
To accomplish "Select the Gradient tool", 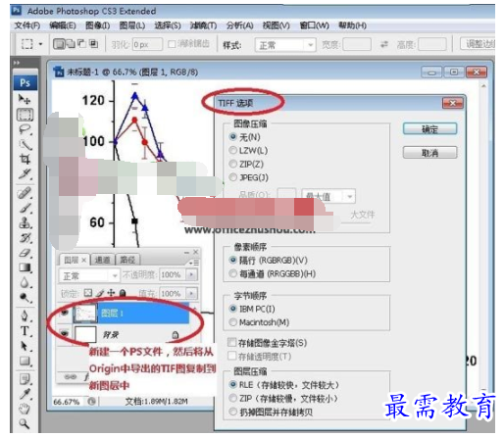I will 25,267.
